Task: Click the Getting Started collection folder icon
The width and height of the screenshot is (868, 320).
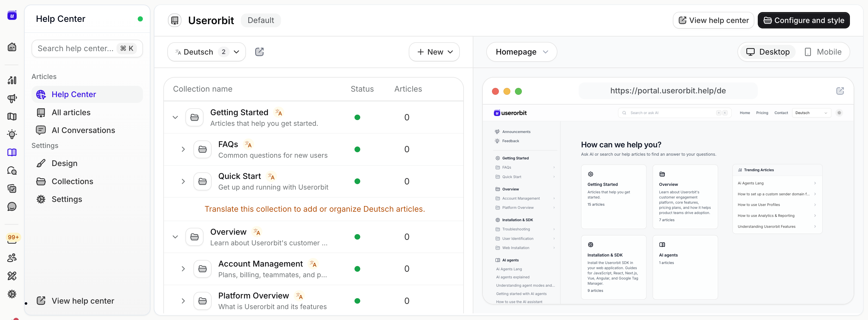Action: coord(194,117)
